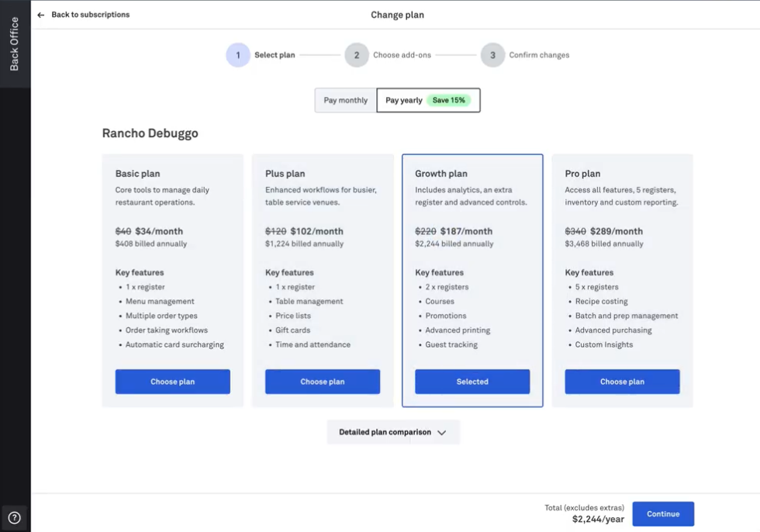760x532 pixels.
Task: Click the $34/month price text
Action: 159,232
